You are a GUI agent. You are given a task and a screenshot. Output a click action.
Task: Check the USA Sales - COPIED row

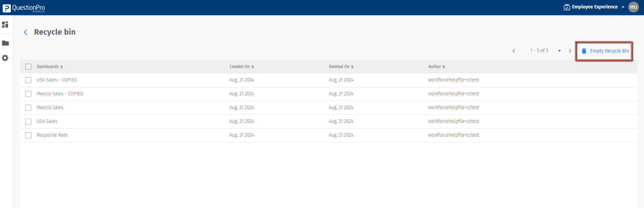28,80
